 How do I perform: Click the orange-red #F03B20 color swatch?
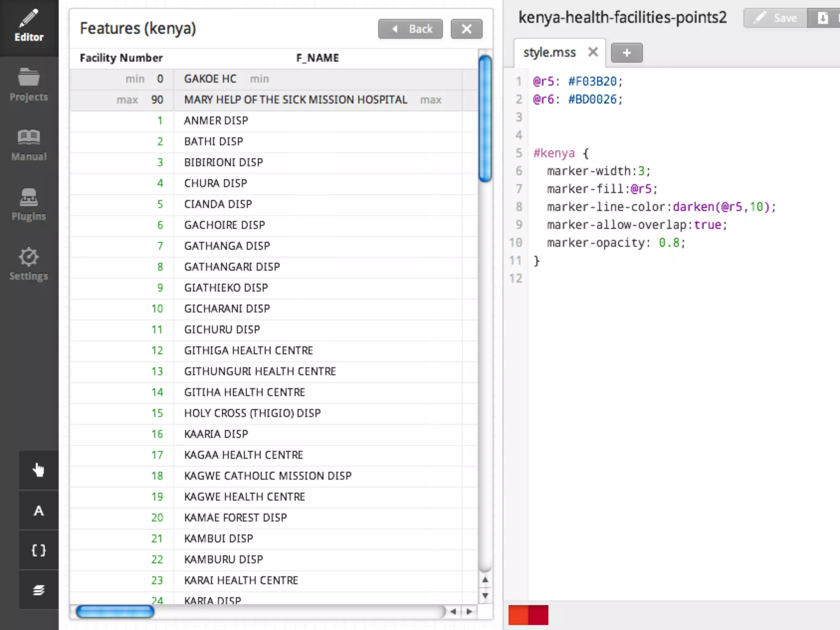518,615
